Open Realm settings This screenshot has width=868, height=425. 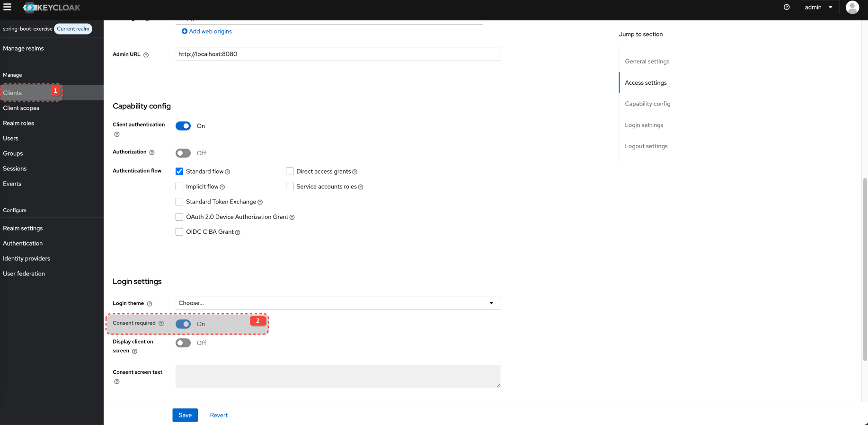tap(23, 228)
